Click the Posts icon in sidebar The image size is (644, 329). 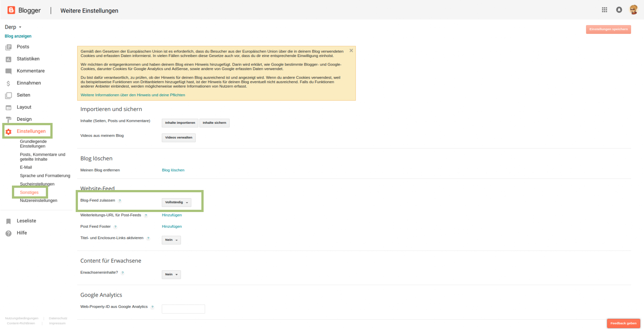pyautogui.click(x=9, y=47)
